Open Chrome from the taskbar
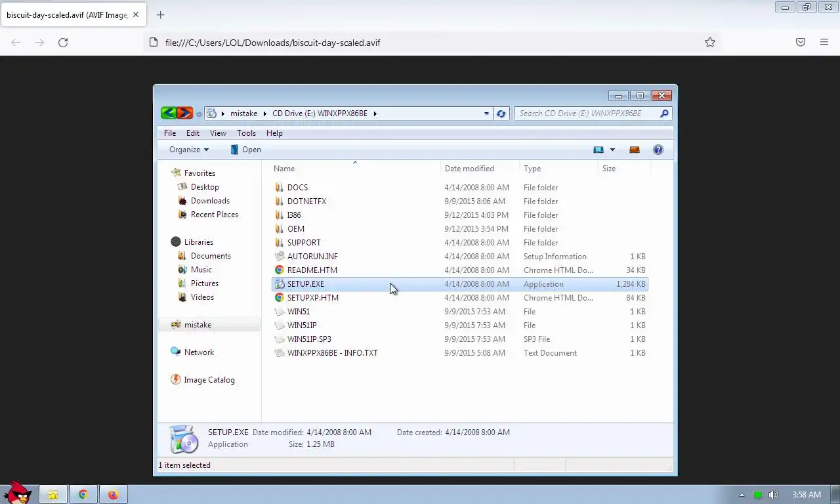 click(83, 495)
